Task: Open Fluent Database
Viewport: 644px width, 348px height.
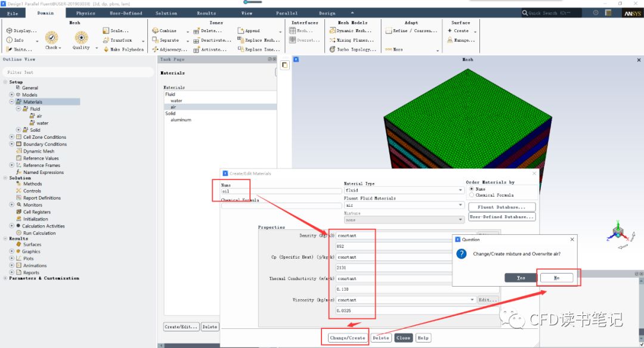Action: click(502, 207)
